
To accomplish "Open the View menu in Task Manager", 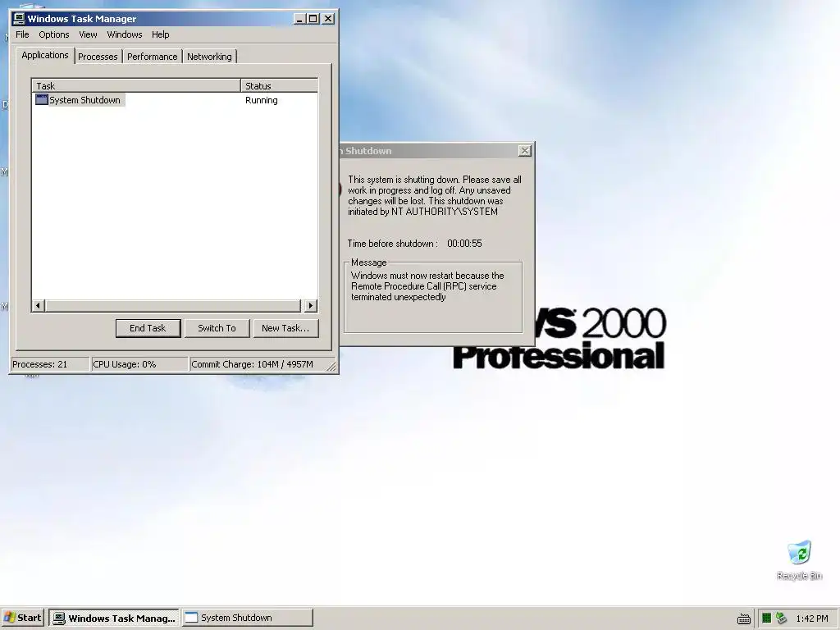I will click(x=88, y=34).
